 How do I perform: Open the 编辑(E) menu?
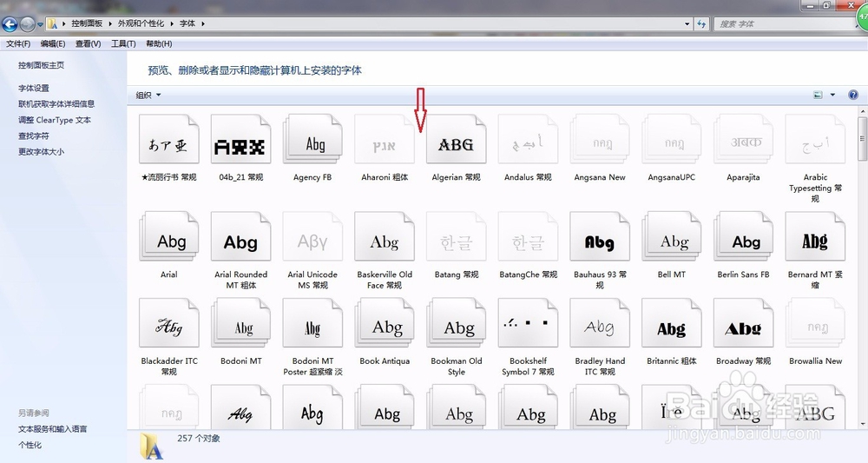(x=53, y=43)
